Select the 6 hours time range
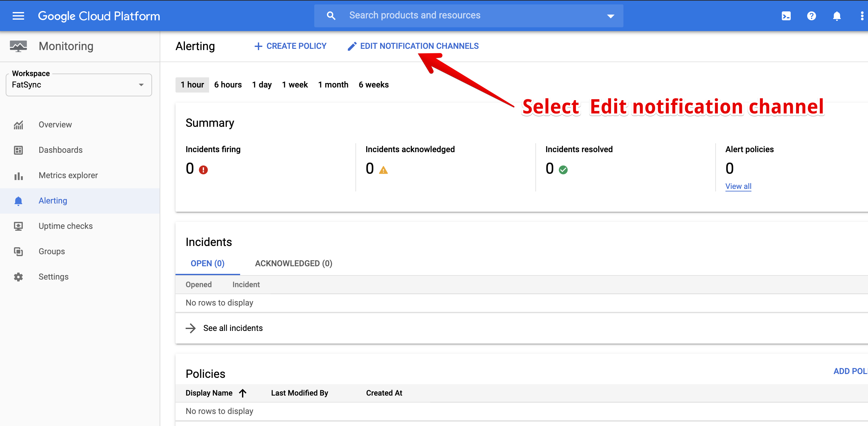This screenshot has width=868, height=426. 228,85
